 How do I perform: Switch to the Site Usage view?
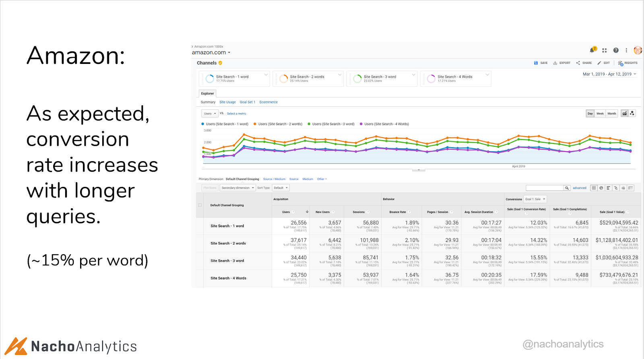[227, 102]
